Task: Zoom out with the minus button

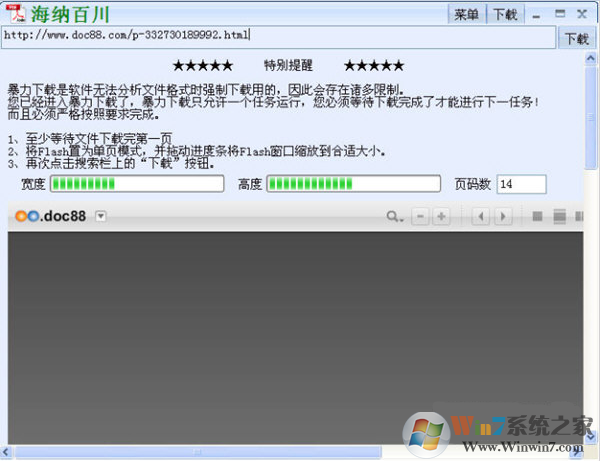Action: 420,217
